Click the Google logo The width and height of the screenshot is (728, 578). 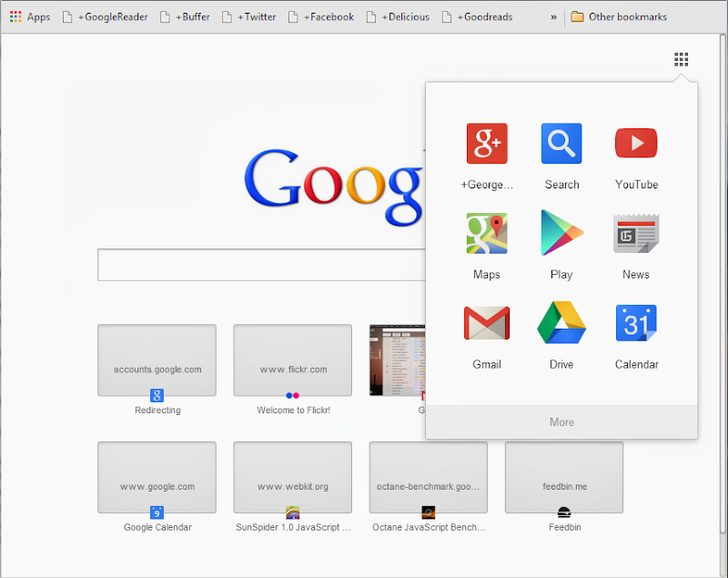(334, 186)
